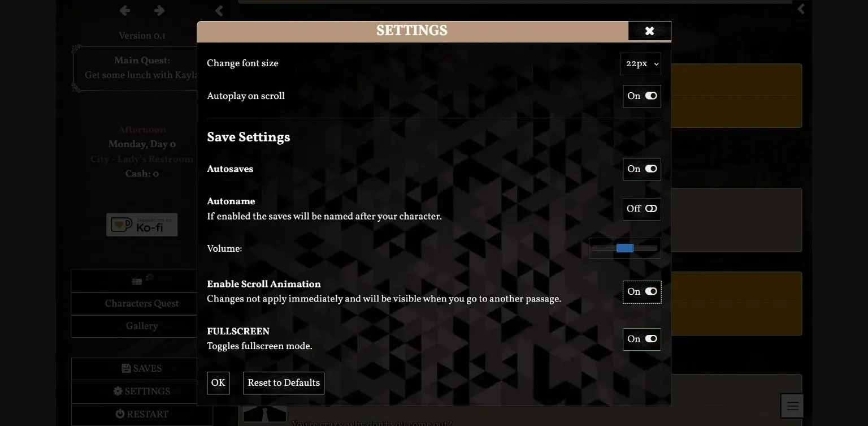The width and height of the screenshot is (868, 426).
Task: Turn off Autoplay on scroll
Action: (x=642, y=96)
